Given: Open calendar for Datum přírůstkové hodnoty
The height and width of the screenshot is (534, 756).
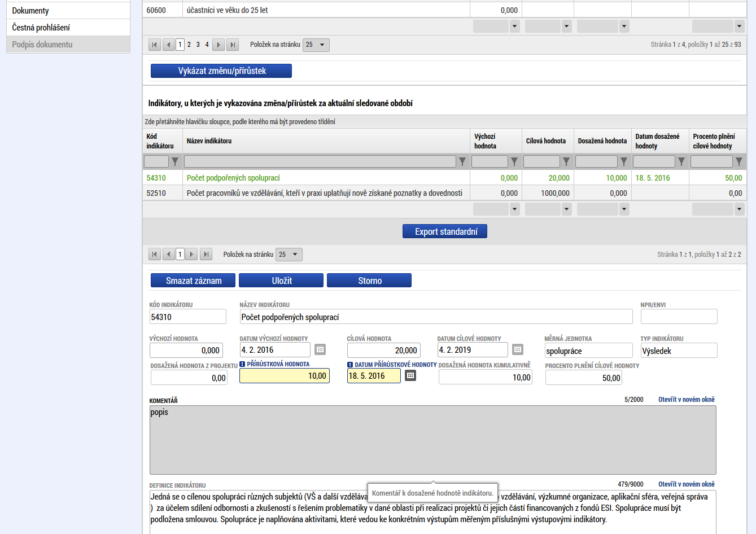Looking at the screenshot, I should click(x=410, y=375).
